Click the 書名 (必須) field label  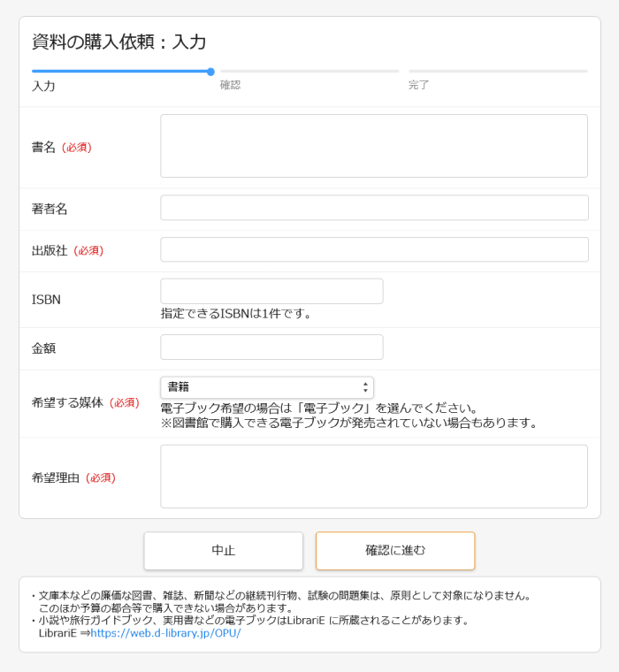(61, 147)
